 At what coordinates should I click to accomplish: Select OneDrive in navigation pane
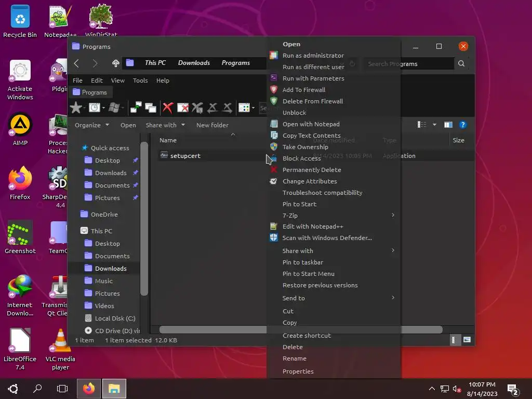(x=99, y=215)
